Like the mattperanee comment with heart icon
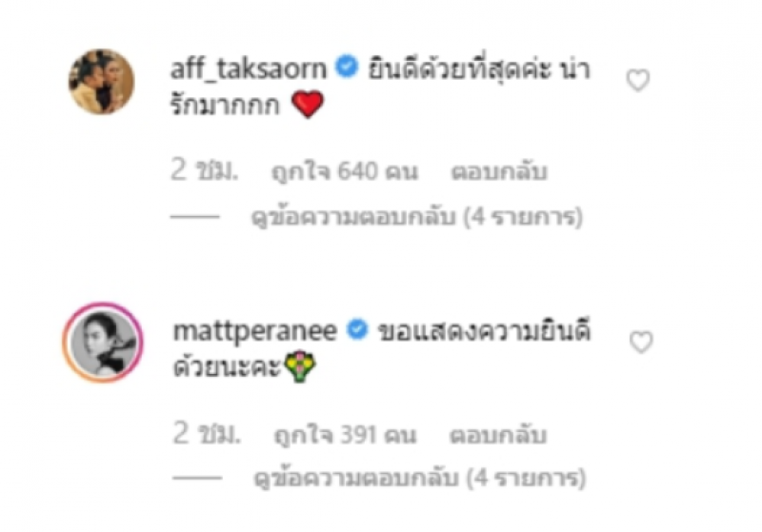Image resolution: width=762 pixels, height=532 pixels. [641, 343]
